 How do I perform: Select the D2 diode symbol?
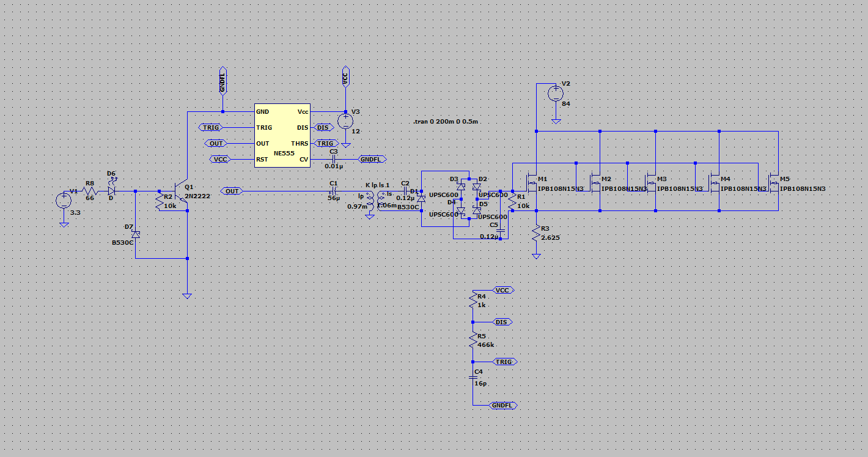(x=477, y=186)
